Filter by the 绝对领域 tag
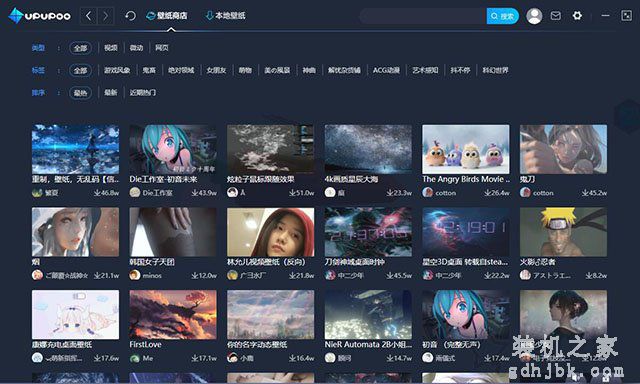This screenshot has height=384, width=640. tap(181, 71)
